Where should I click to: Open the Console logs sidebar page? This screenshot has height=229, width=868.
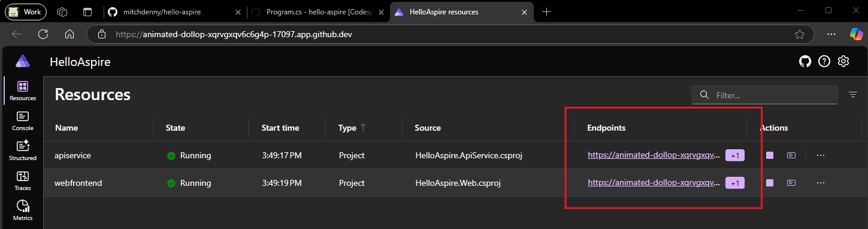(22, 120)
